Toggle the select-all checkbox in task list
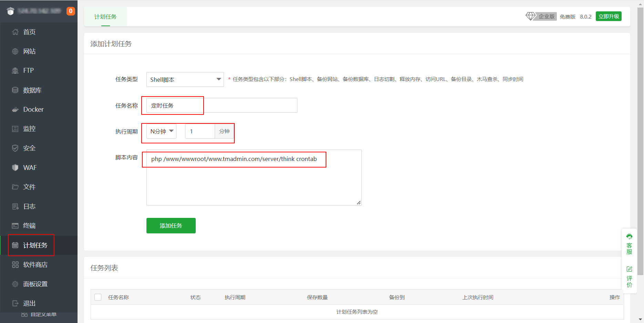The image size is (644, 323). click(x=98, y=297)
